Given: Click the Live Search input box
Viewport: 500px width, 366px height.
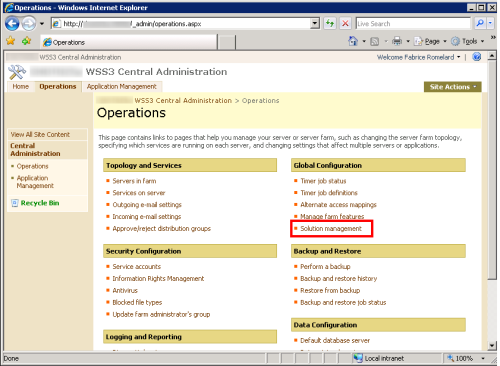Looking at the screenshot, I should pyautogui.click(x=413, y=24).
